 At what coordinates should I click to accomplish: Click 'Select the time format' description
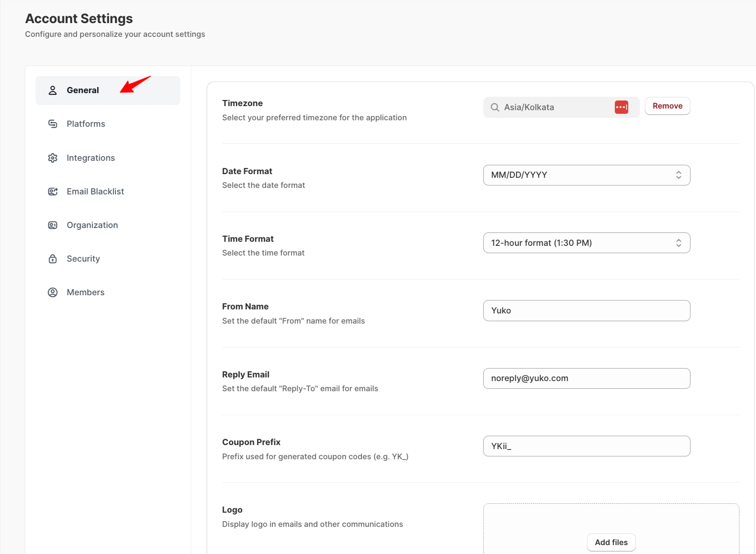tap(263, 253)
